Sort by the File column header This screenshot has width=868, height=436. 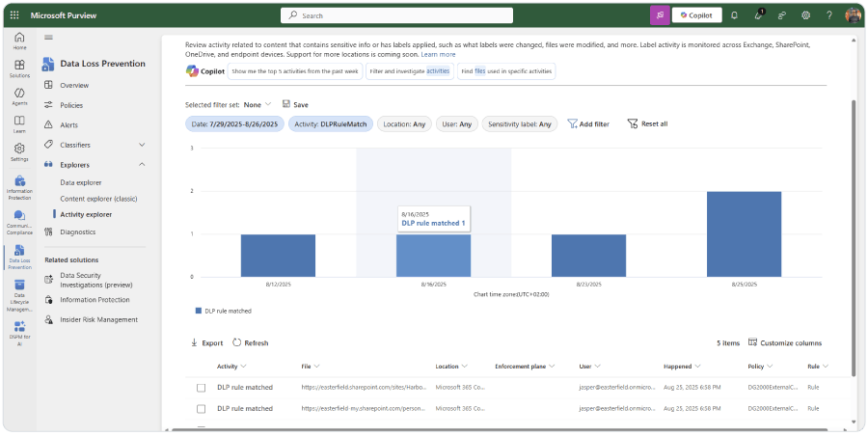point(311,367)
